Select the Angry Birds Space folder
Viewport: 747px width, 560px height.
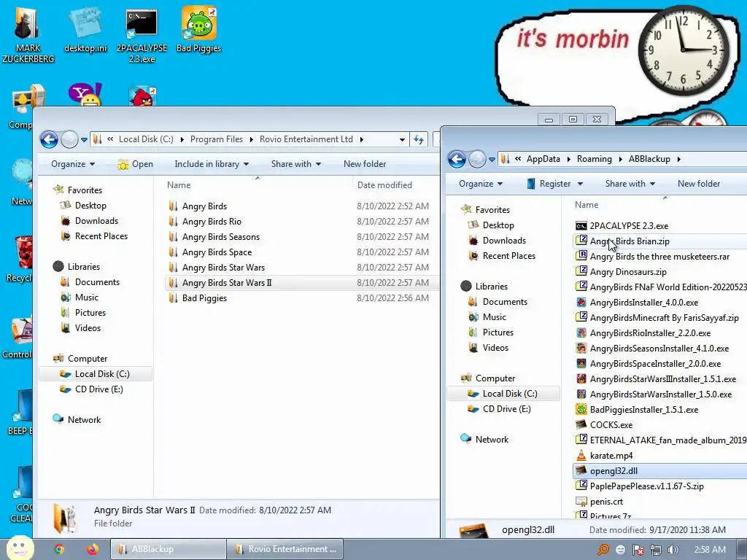[217, 252]
